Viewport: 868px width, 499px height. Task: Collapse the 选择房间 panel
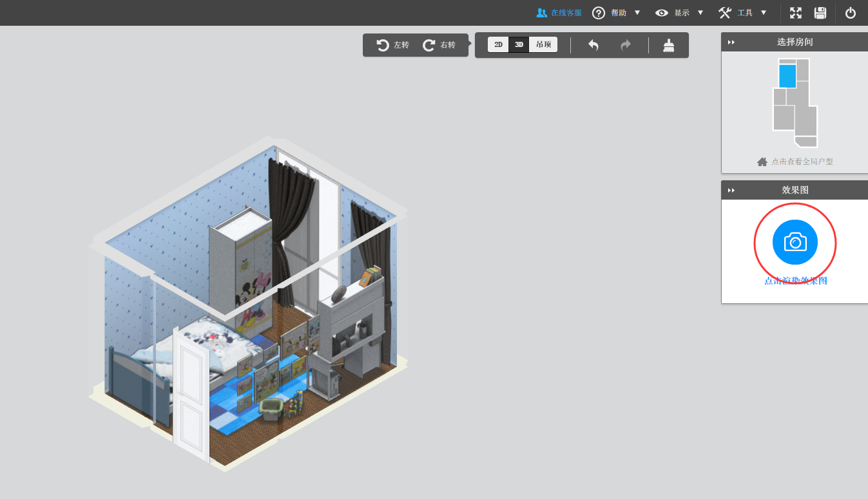pyautogui.click(x=731, y=42)
